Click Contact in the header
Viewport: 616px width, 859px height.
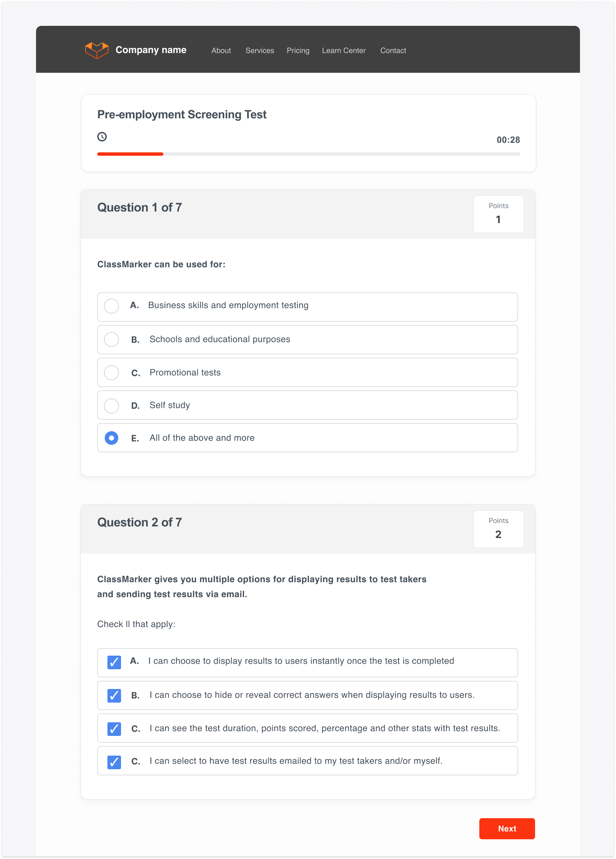pyautogui.click(x=393, y=50)
